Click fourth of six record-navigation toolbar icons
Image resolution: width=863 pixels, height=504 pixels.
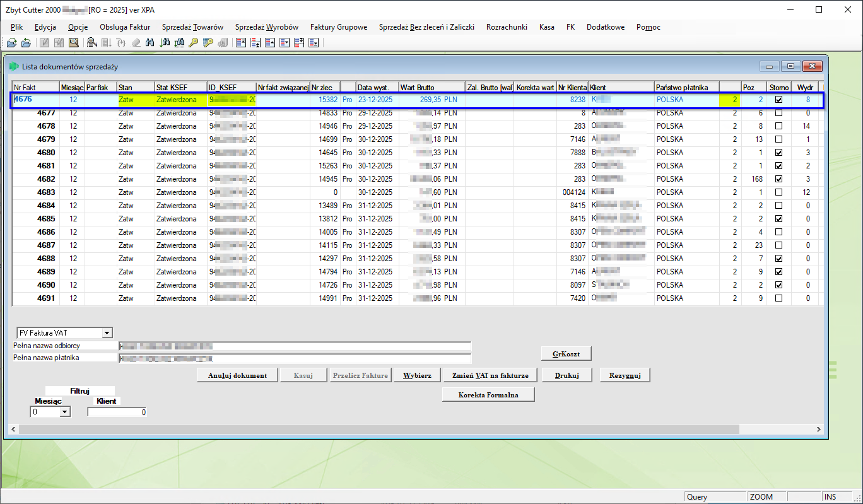click(285, 43)
